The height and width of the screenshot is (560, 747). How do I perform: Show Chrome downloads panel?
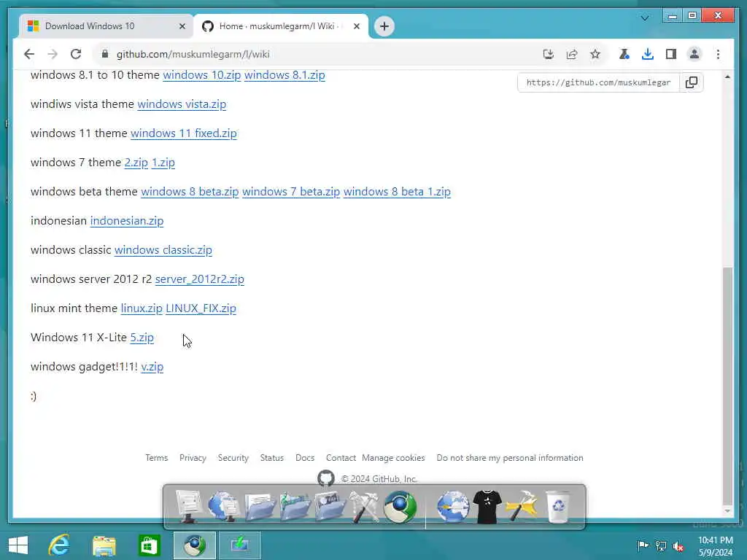tap(648, 54)
